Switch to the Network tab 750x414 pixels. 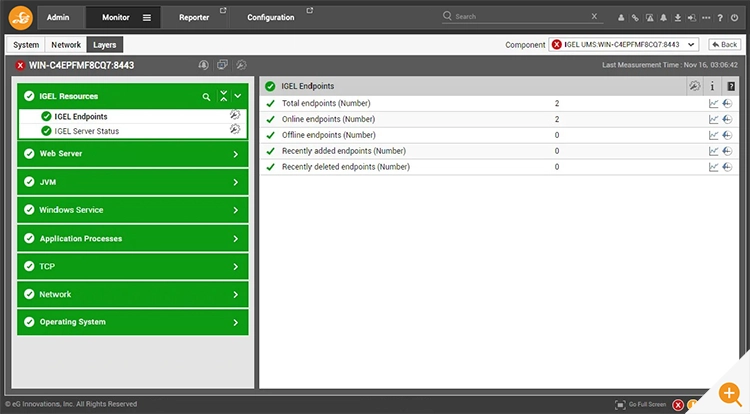click(66, 44)
